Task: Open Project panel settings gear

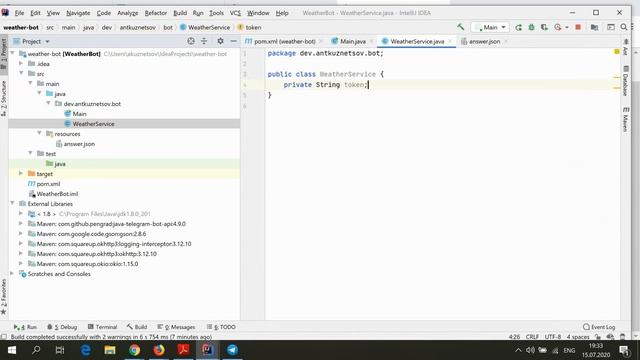Action: 220,41
